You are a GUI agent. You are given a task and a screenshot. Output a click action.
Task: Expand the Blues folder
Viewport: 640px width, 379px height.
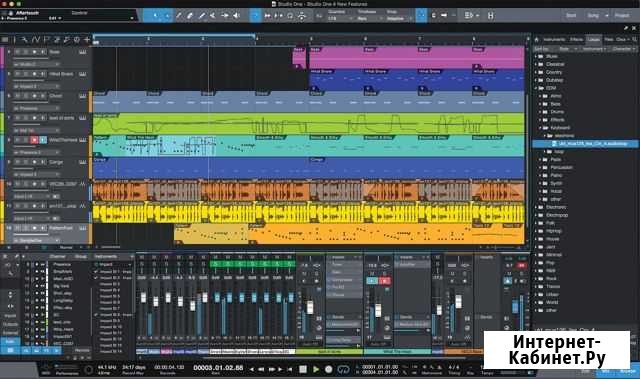(x=536, y=56)
